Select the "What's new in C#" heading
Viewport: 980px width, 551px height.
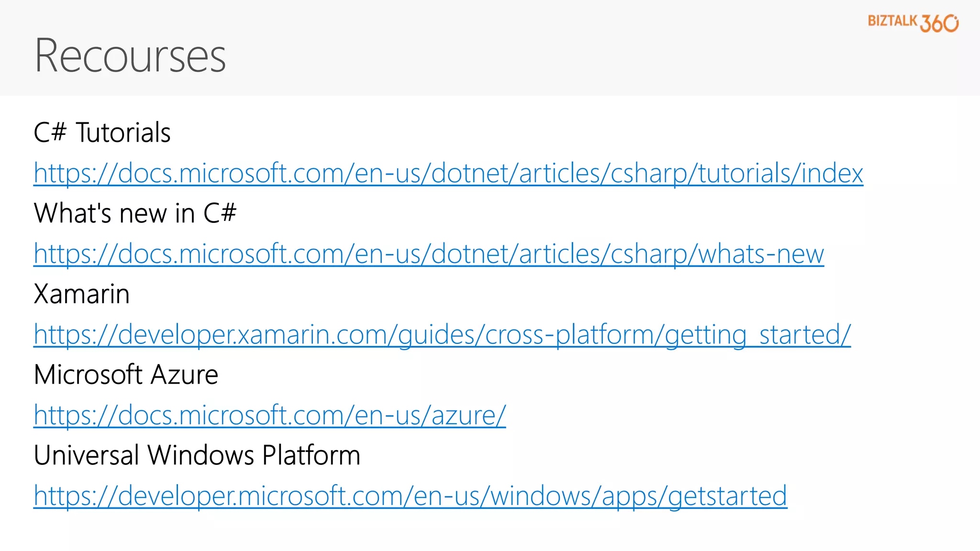[135, 213]
